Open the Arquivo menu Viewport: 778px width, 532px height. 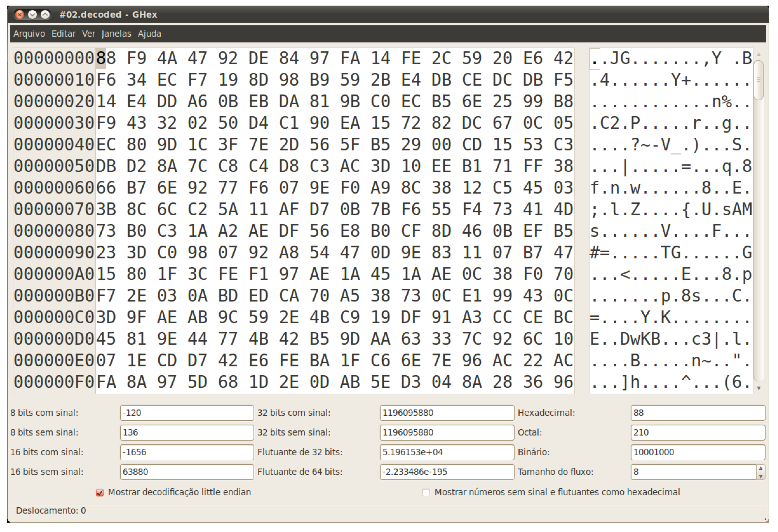(29, 34)
